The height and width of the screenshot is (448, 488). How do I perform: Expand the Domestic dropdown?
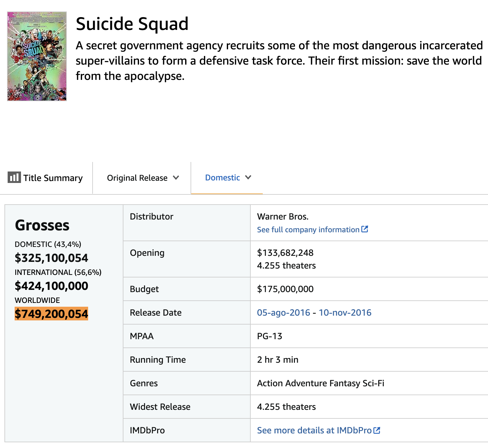click(228, 178)
